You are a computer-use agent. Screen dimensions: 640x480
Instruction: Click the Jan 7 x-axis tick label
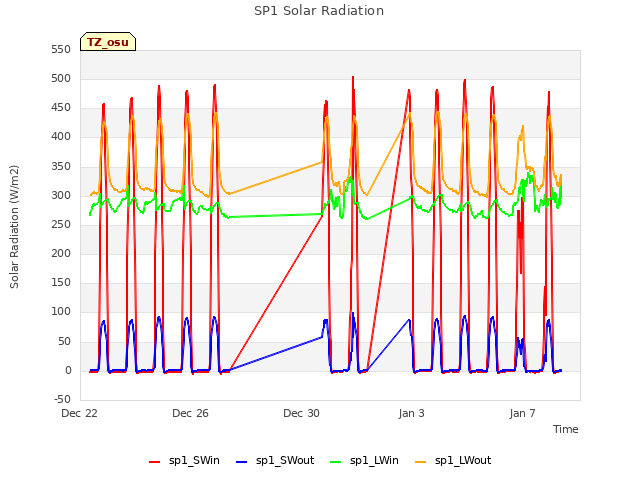point(522,413)
